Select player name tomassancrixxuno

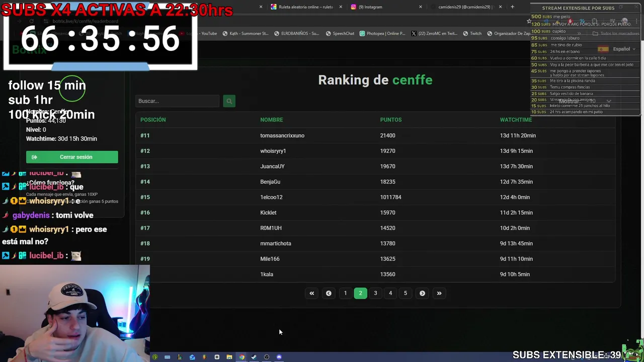point(282,135)
